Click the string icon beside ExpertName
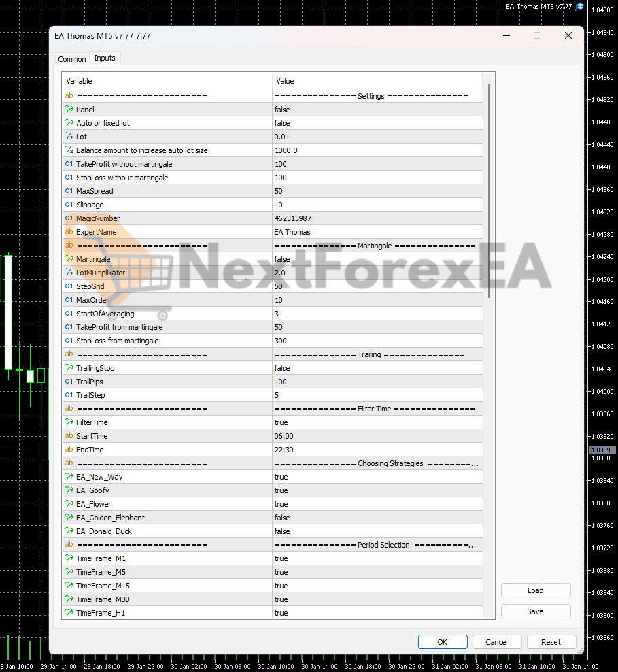The image size is (618, 672). coord(69,232)
